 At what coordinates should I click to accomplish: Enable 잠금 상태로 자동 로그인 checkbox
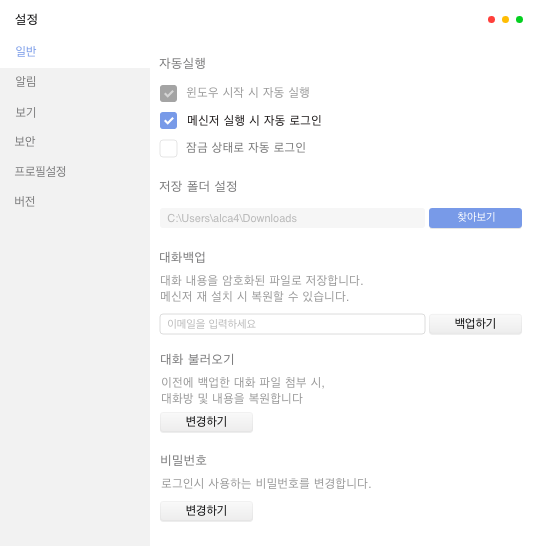click(169, 148)
